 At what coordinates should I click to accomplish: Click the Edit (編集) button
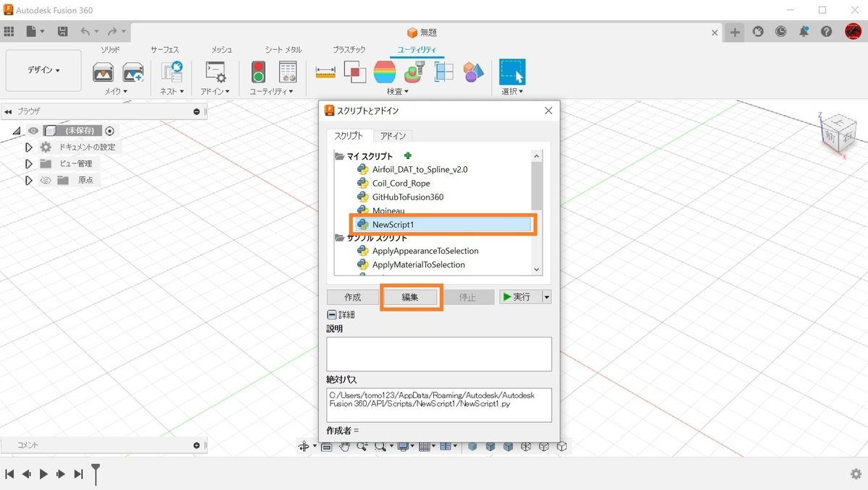click(410, 297)
